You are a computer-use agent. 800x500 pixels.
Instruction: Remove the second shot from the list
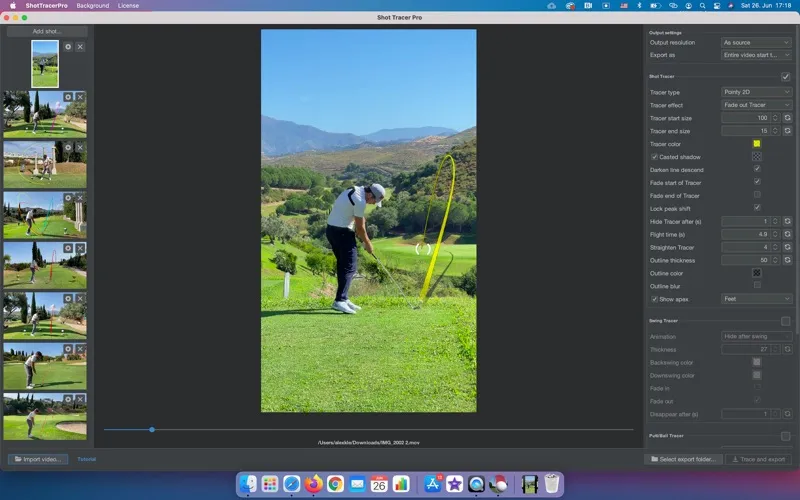[80, 97]
